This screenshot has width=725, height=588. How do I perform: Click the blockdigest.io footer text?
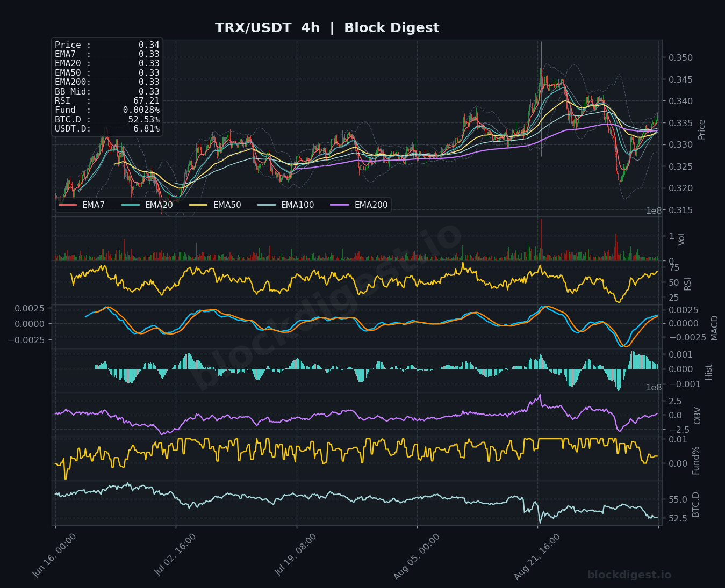[x=629, y=575]
